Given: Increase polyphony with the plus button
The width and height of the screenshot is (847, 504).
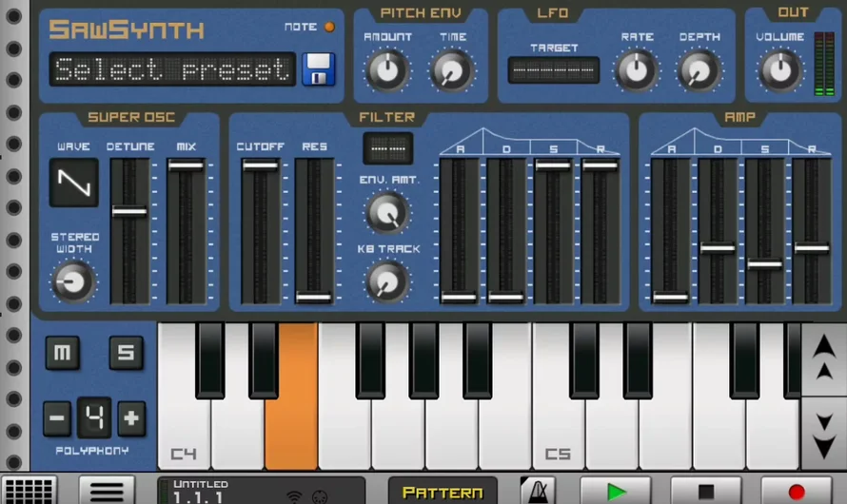Looking at the screenshot, I should pos(131,417).
